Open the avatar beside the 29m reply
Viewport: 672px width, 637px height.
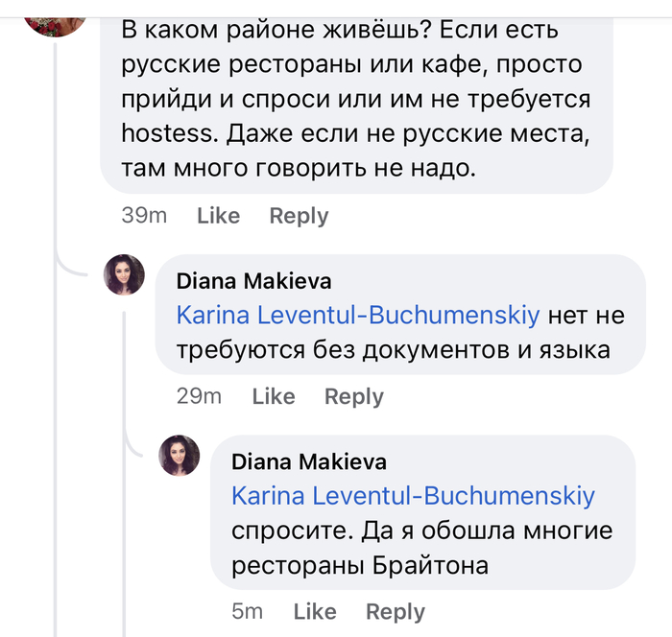click(x=125, y=276)
